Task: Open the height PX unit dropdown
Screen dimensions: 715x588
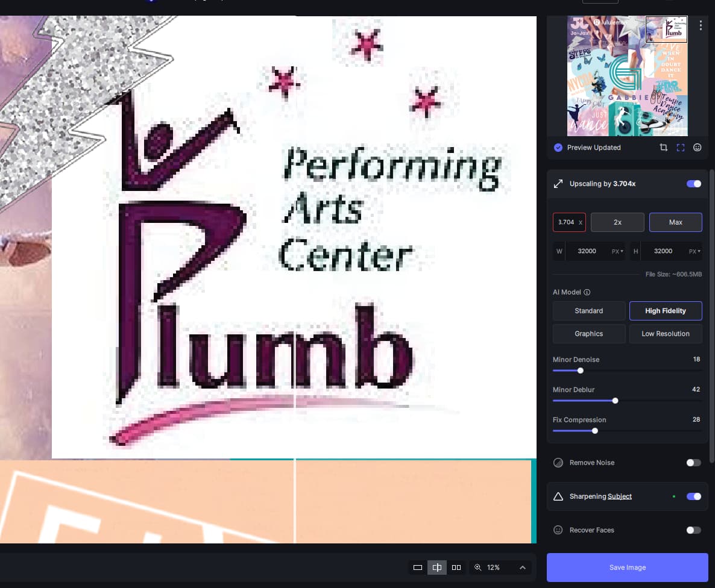Action: [x=695, y=251]
